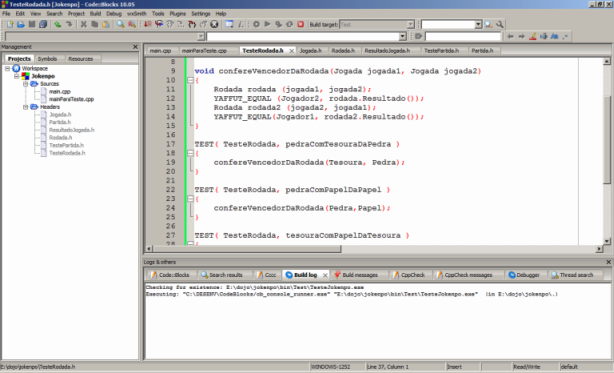Click the Find magnifier icon
This screenshot has height=373, width=614.
[120, 24]
